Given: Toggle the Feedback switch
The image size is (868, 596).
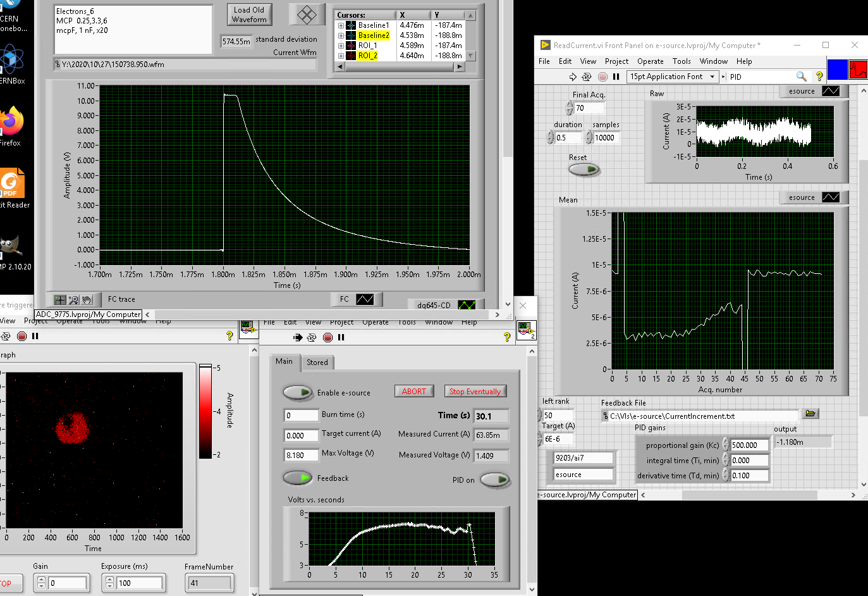Looking at the screenshot, I should pos(297,478).
